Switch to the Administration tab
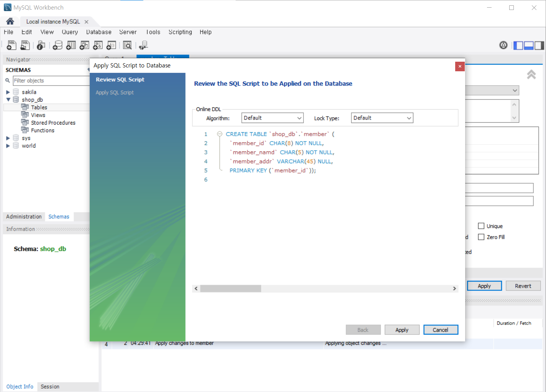The height and width of the screenshot is (392, 546). click(x=24, y=217)
